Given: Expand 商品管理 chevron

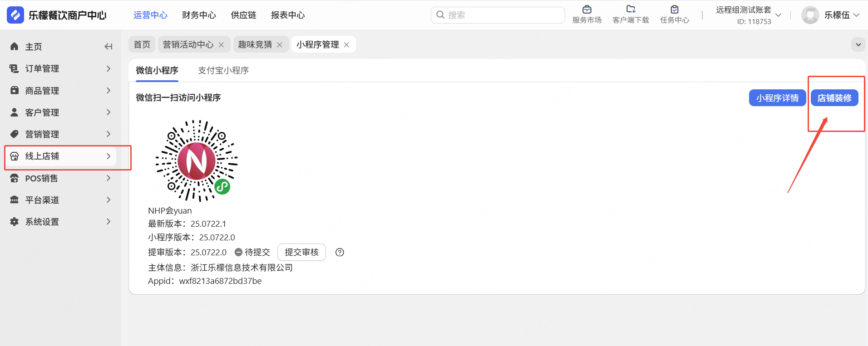Looking at the screenshot, I should 108,90.
